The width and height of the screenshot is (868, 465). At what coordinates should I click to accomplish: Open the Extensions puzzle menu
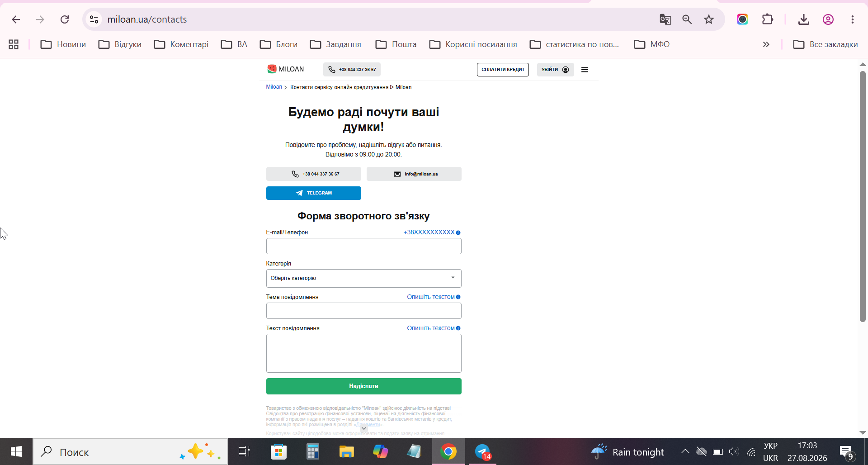768,19
